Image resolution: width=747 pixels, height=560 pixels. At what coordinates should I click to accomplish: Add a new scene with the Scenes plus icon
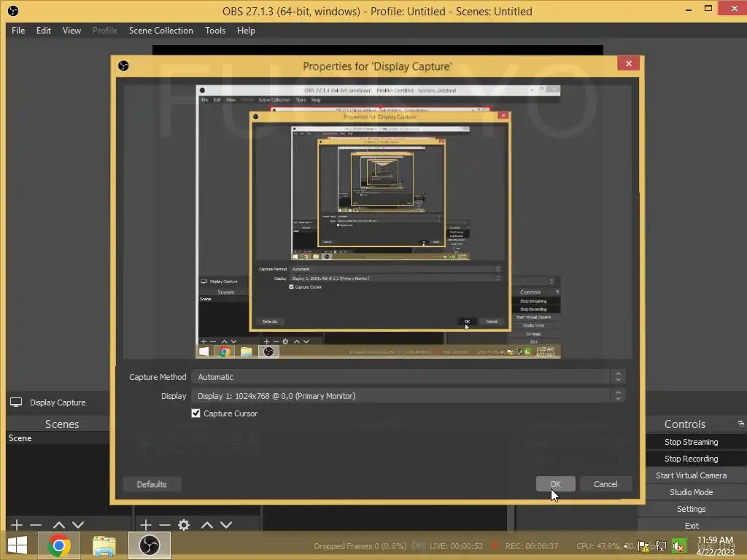(x=17, y=525)
